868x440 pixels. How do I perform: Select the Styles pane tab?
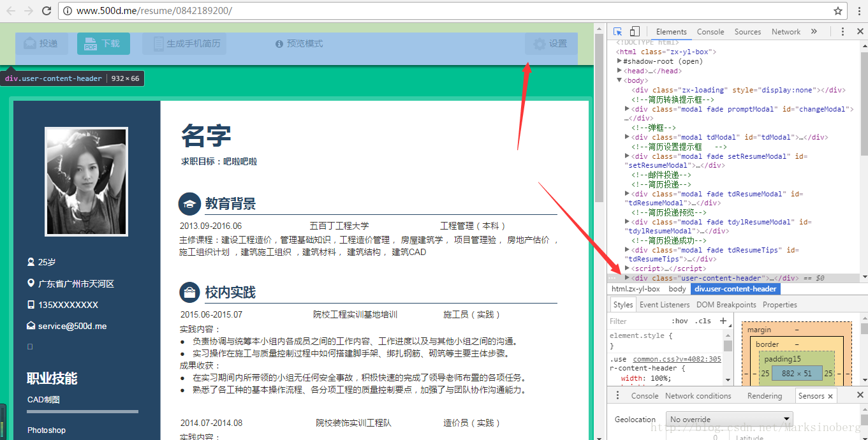[x=623, y=305]
